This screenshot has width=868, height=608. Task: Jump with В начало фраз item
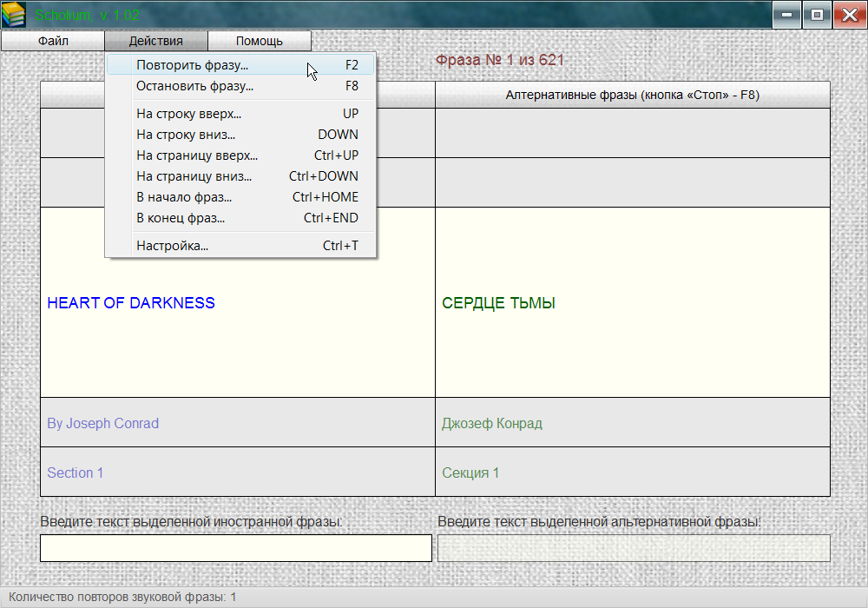tap(184, 197)
